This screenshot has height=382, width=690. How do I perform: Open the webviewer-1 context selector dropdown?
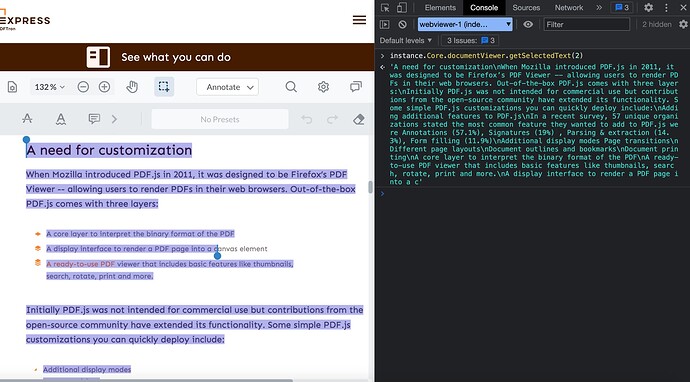pos(465,24)
